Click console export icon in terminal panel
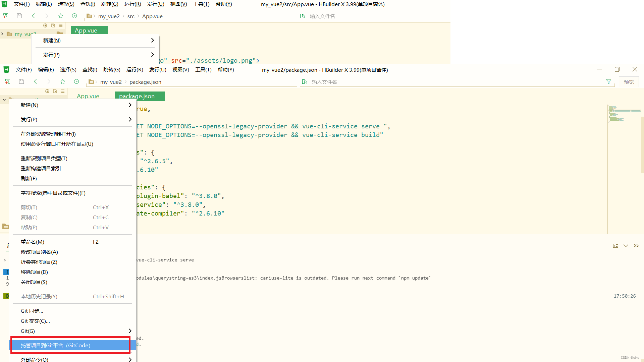 615,246
